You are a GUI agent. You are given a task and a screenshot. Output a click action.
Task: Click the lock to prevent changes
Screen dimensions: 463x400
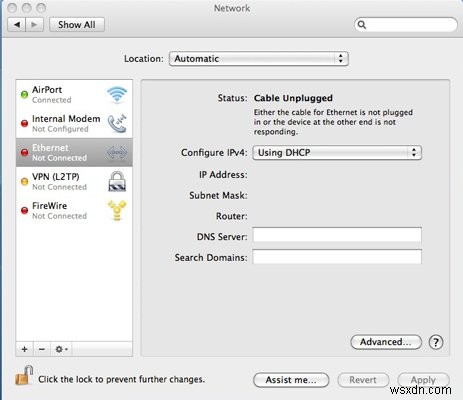24,375
